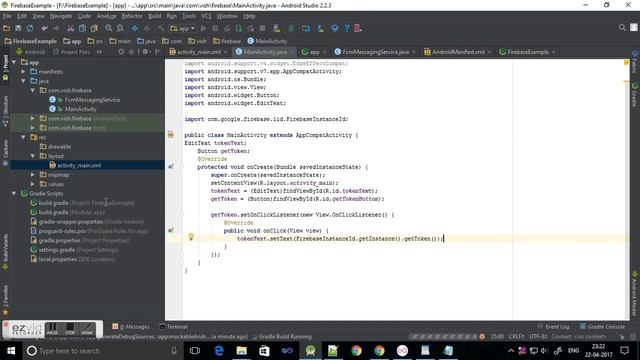Click the override gutter icon beside onClick
Screen dimensions: 640x360
click(x=171, y=230)
